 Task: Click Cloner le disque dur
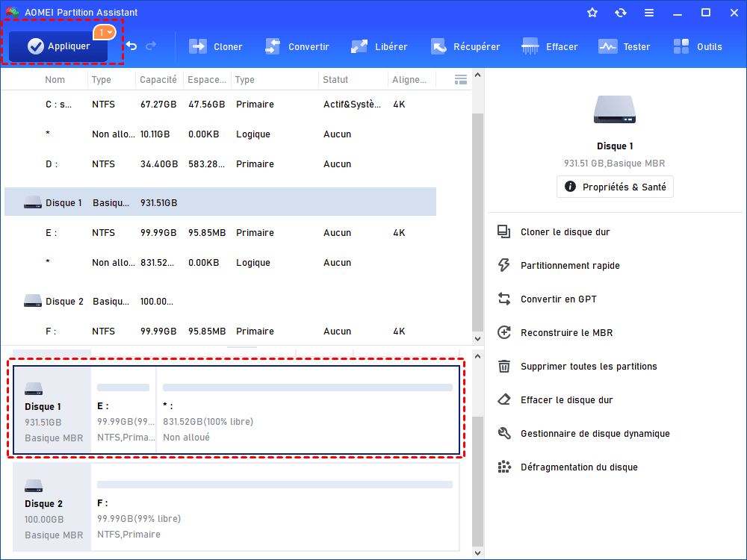(565, 232)
